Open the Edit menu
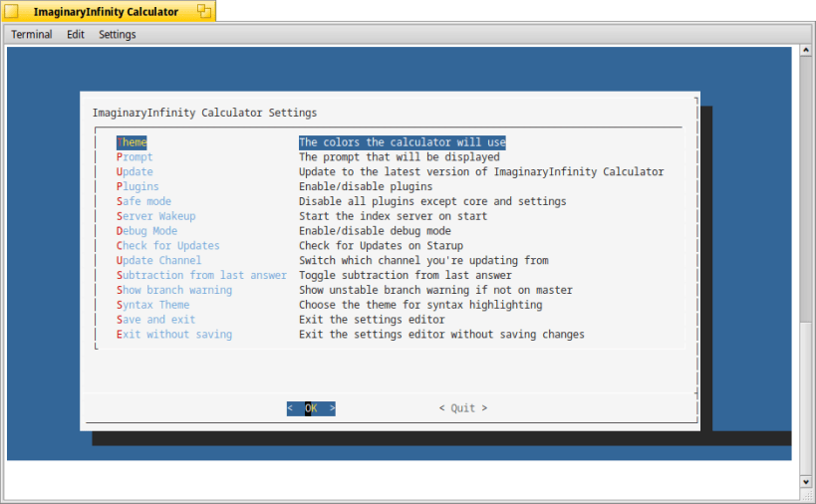 (x=76, y=34)
